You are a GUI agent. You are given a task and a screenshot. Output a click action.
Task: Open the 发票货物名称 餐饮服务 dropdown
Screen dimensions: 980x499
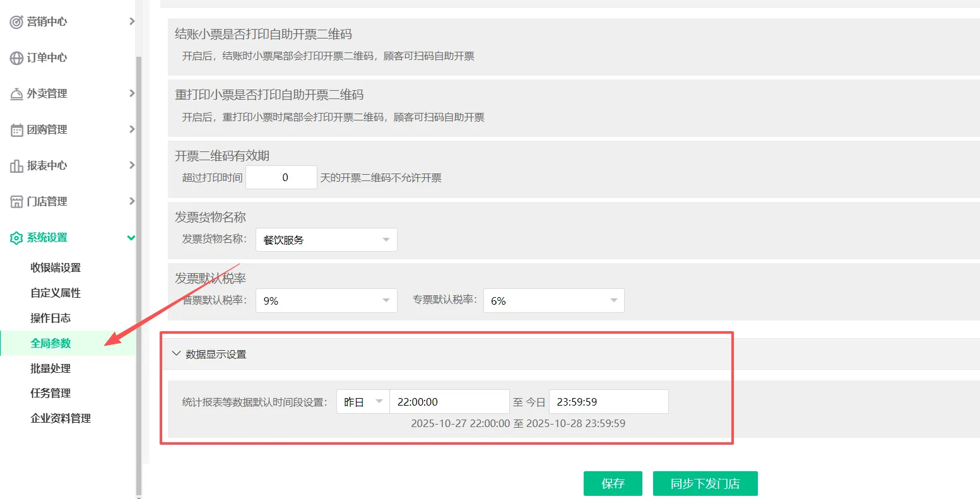pos(326,240)
